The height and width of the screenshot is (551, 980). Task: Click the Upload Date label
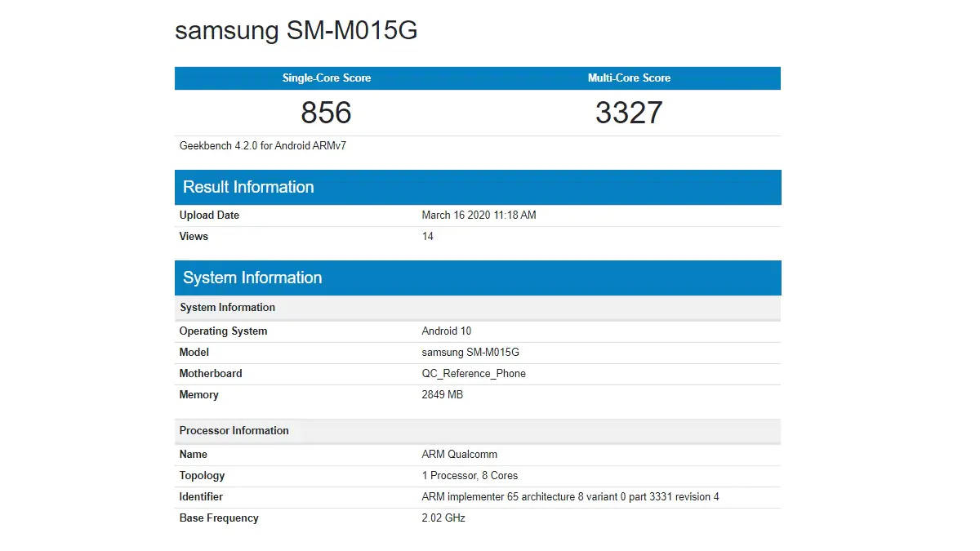click(x=209, y=216)
